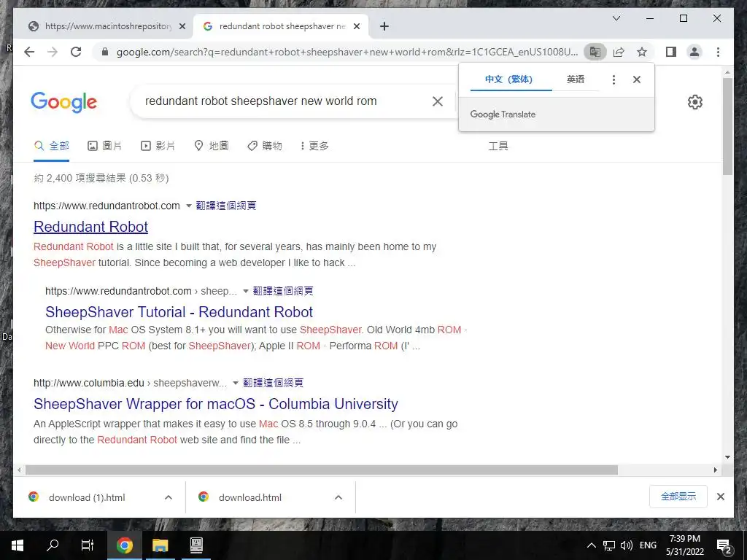Select 英语 in Translate popup
Viewport: 747px width, 560px height.
[x=576, y=79]
